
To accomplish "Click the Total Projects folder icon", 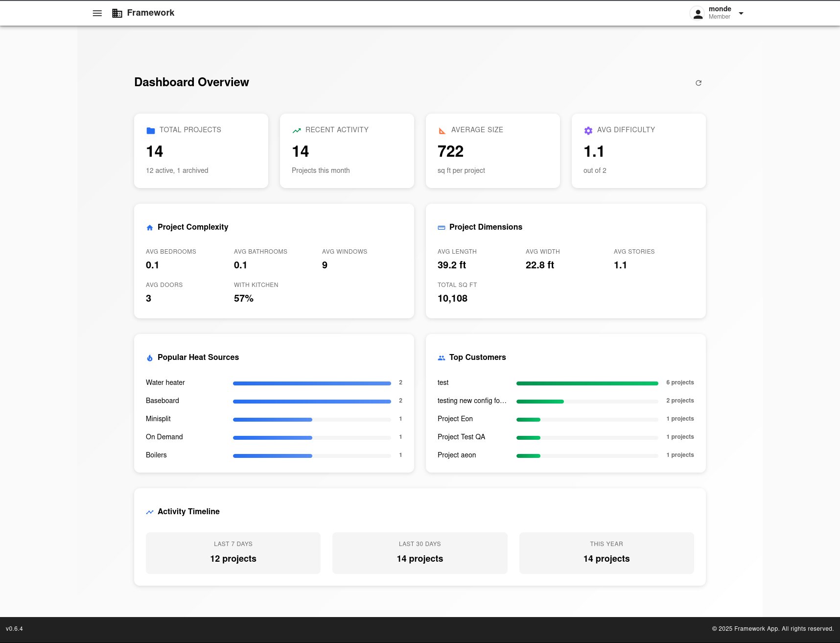I will [x=151, y=131].
